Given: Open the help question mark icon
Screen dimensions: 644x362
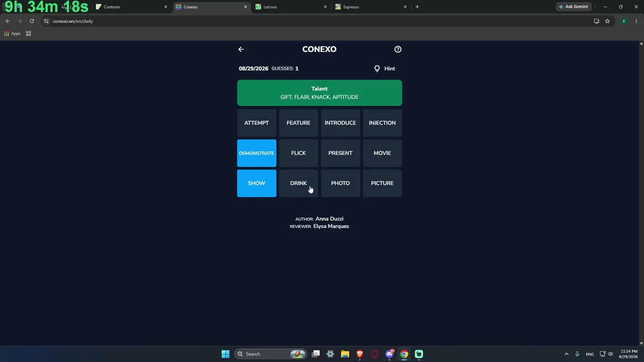Looking at the screenshot, I should [398, 49].
